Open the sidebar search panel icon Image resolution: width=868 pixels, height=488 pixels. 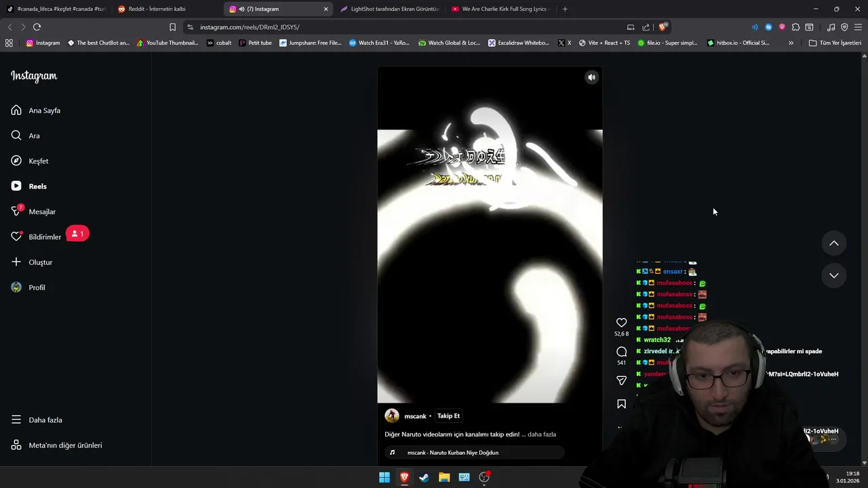pos(809,27)
